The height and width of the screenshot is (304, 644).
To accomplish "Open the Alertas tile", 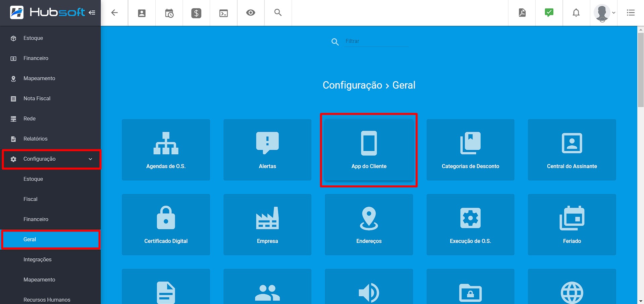I will click(267, 150).
